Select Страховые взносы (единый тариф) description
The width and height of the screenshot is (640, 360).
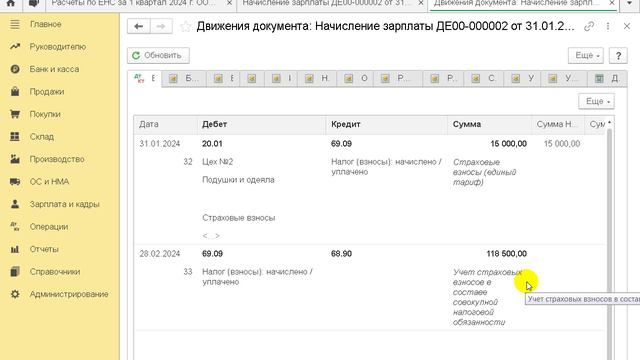coord(484,172)
